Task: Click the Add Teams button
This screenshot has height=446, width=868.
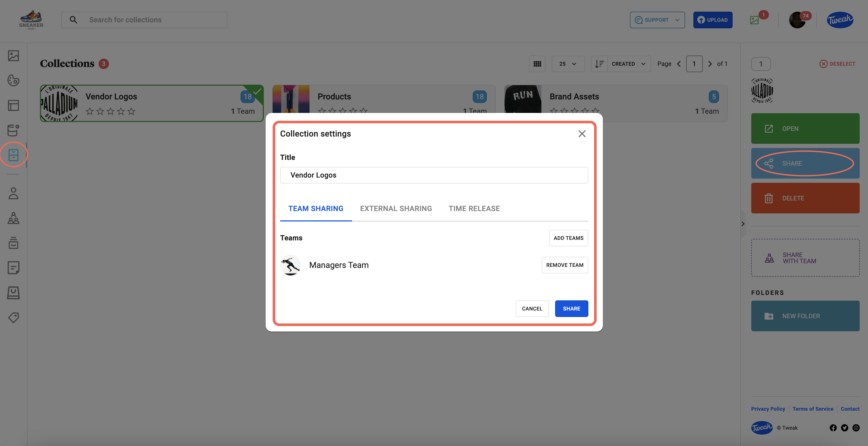Action: tap(568, 238)
